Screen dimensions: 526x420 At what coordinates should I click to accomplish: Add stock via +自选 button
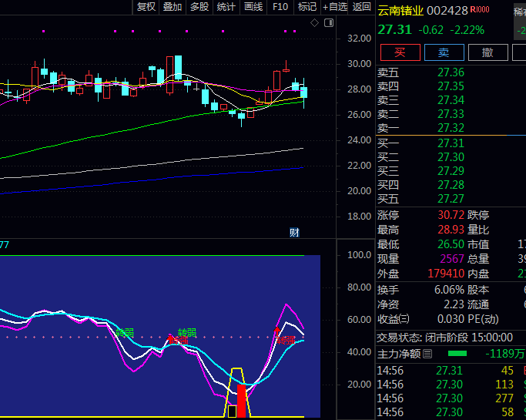335,7
